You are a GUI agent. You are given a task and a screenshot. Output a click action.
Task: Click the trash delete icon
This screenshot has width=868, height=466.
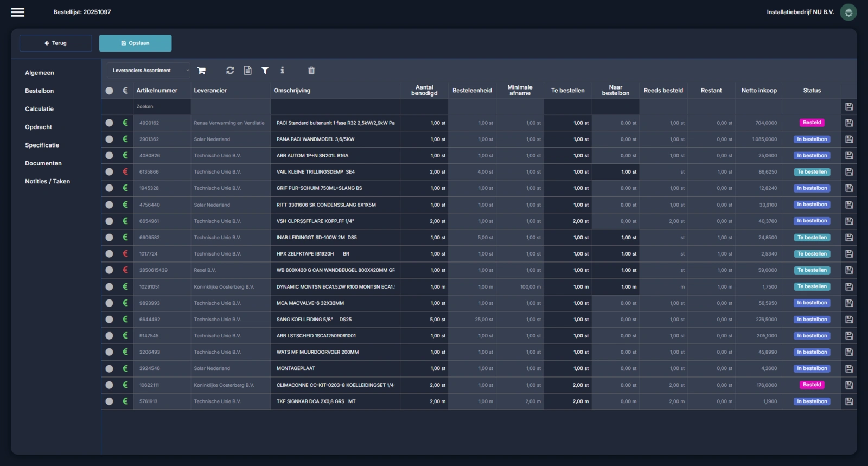[x=311, y=71]
